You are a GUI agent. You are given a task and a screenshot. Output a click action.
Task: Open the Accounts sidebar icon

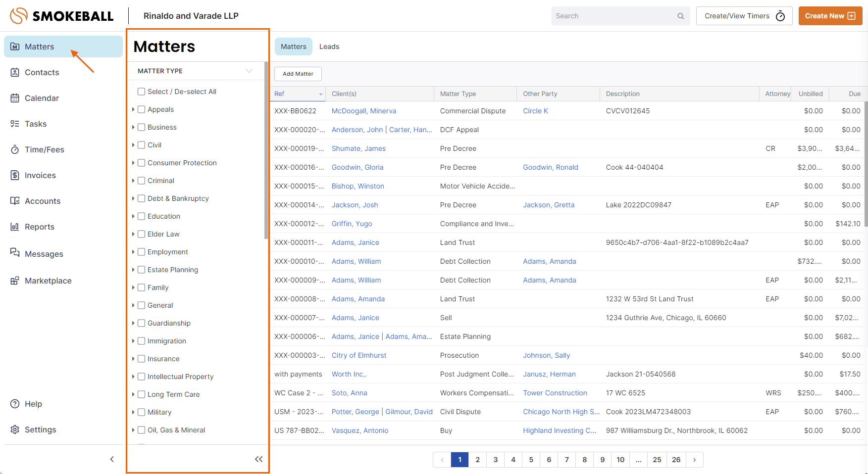[x=15, y=201]
